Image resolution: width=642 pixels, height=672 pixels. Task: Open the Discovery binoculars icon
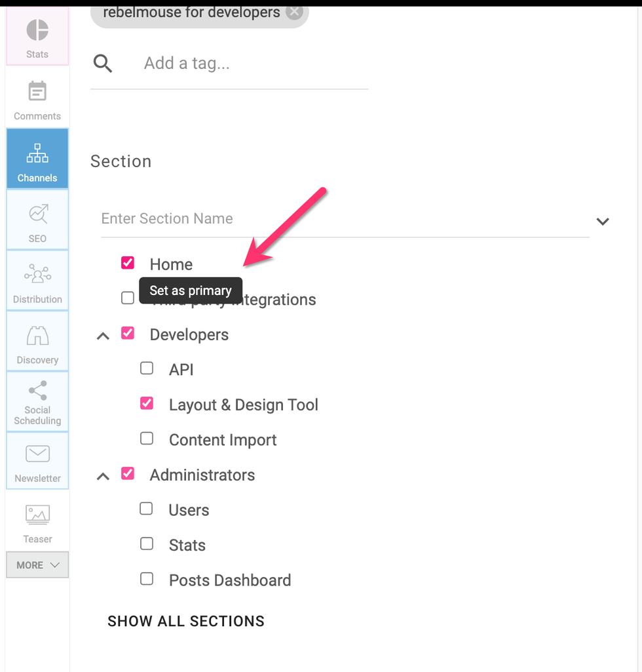point(37,336)
